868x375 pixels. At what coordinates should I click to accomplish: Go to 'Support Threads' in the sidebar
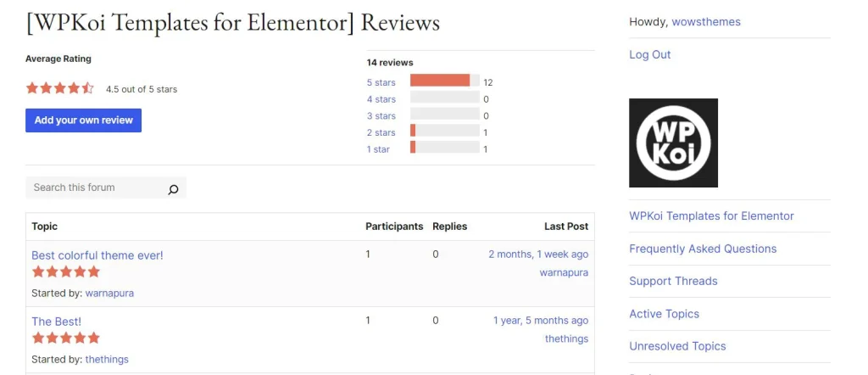click(673, 281)
